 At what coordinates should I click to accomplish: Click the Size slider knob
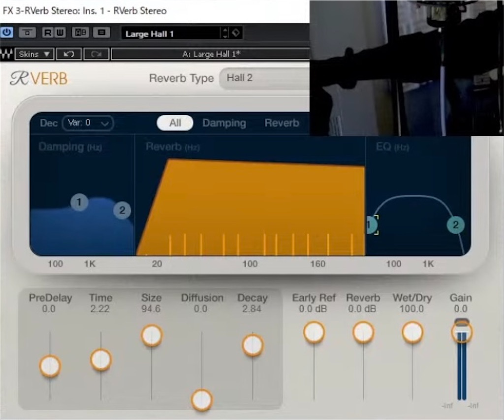click(x=152, y=335)
